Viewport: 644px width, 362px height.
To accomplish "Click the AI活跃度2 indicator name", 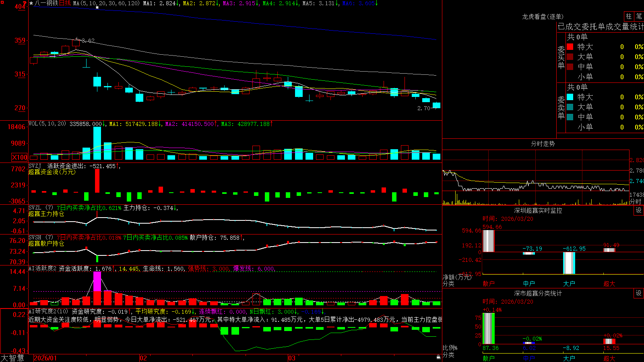I will point(43,268).
